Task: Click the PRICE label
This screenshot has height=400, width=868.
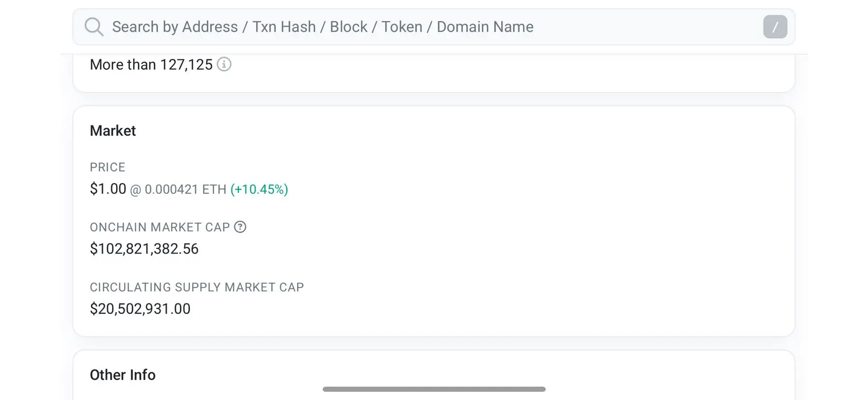Action: [107, 167]
